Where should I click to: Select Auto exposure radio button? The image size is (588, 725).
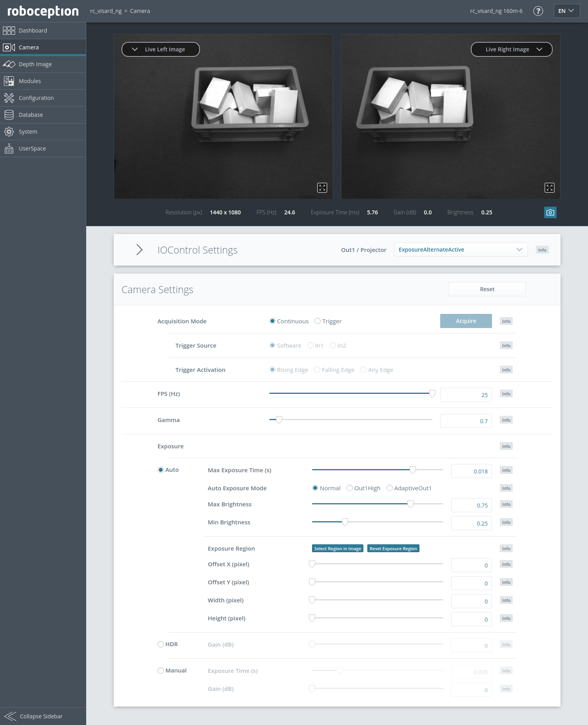tap(161, 470)
